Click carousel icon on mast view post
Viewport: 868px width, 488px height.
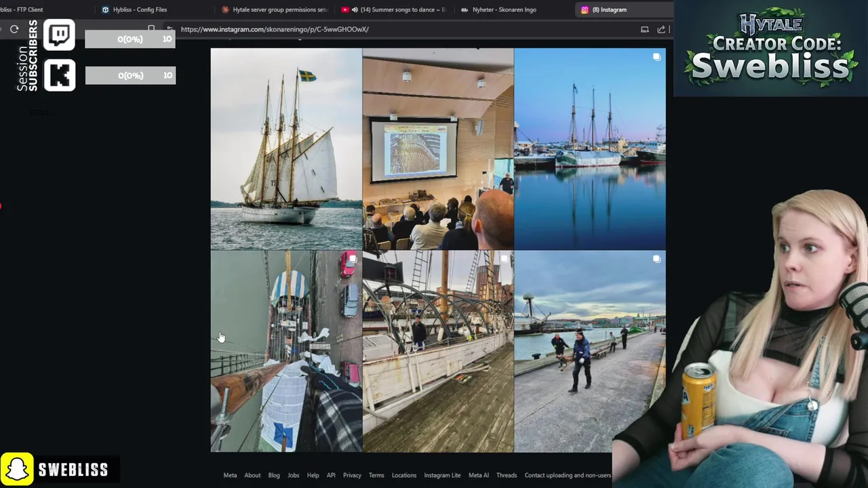pos(353,259)
